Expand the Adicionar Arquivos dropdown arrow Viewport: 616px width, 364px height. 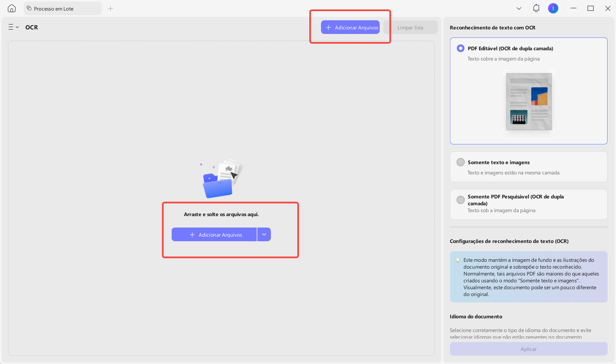pos(264,234)
